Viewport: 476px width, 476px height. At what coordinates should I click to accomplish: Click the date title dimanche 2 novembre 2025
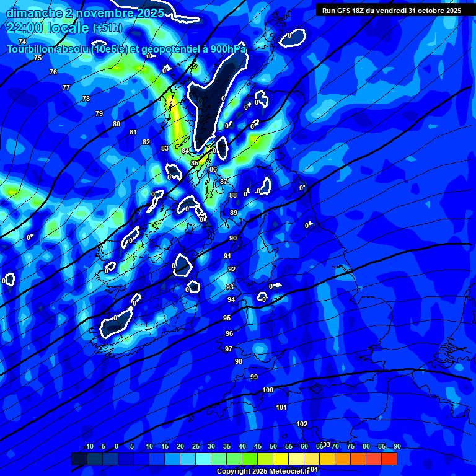pos(85,12)
